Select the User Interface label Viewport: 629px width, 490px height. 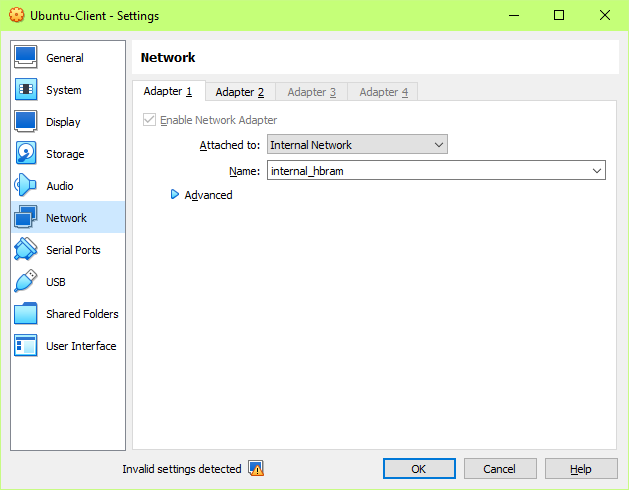[x=81, y=346]
